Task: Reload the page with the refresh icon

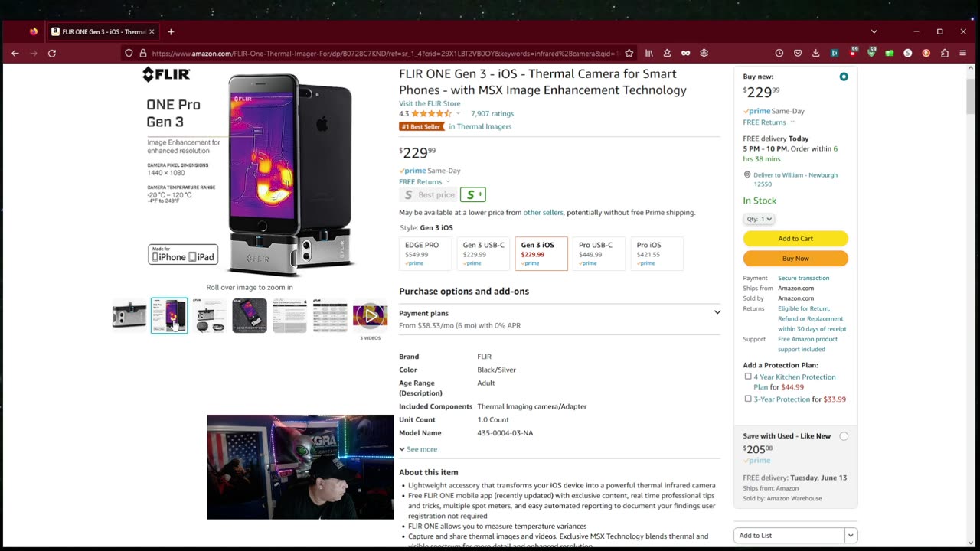Action: 52,53
